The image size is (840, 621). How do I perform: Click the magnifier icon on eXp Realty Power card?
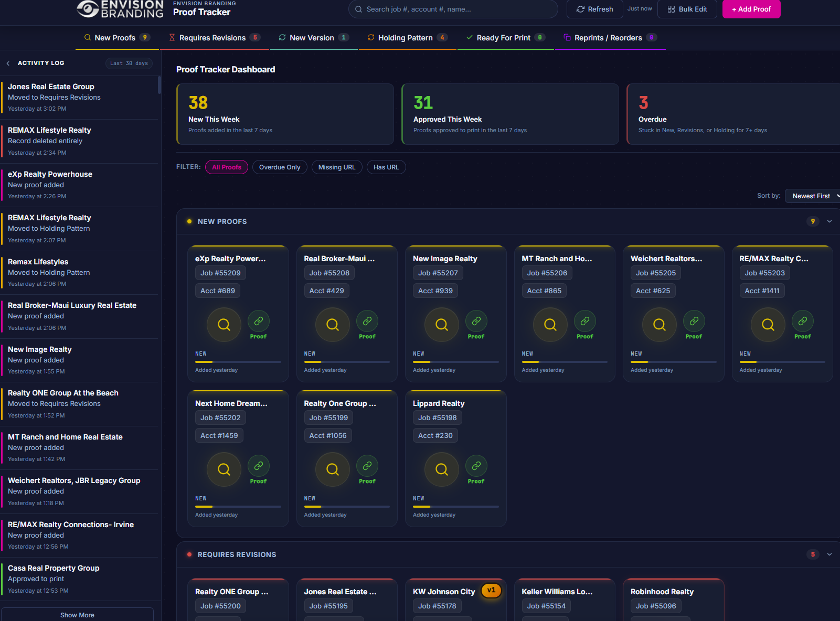click(x=224, y=325)
